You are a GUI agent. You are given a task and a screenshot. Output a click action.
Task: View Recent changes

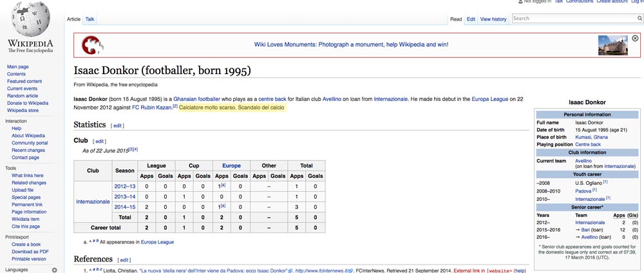(x=28, y=150)
